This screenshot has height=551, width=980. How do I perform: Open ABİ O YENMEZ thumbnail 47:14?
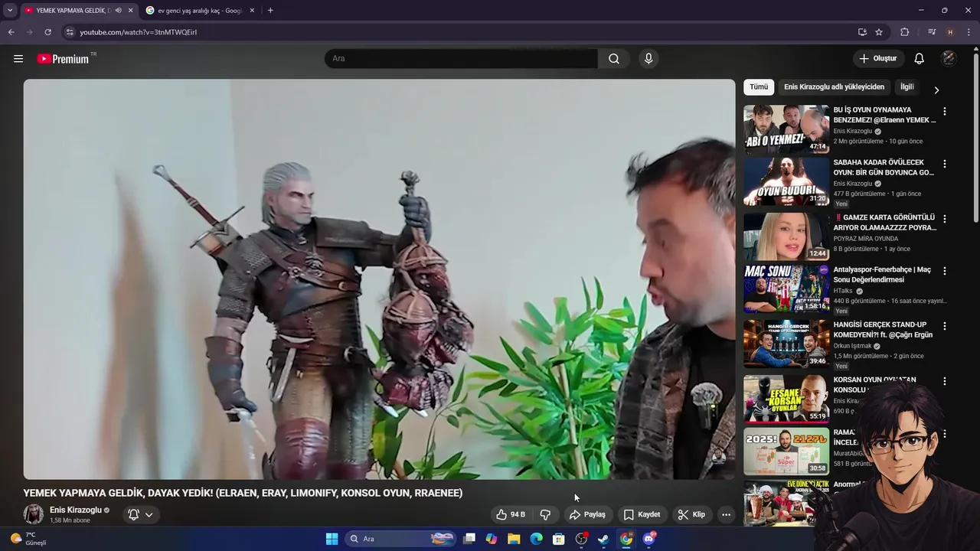(786, 129)
